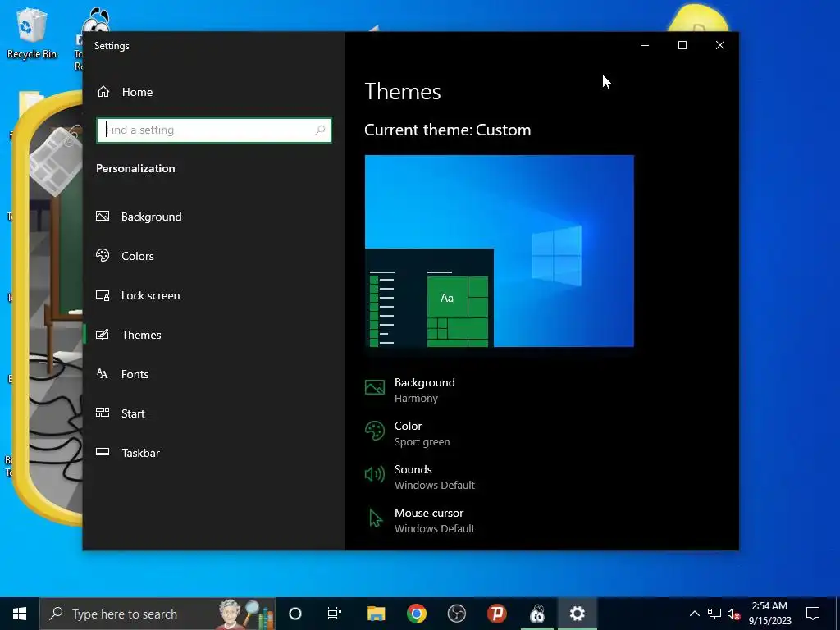Click the Personalization section label
The height and width of the screenshot is (630, 840).
pyautogui.click(x=135, y=168)
